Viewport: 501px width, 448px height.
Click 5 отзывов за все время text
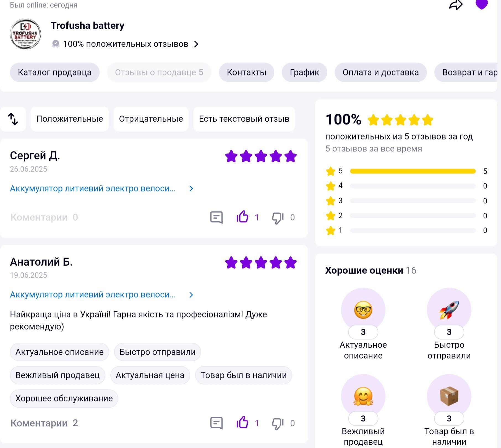pyautogui.click(x=374, y=149)
